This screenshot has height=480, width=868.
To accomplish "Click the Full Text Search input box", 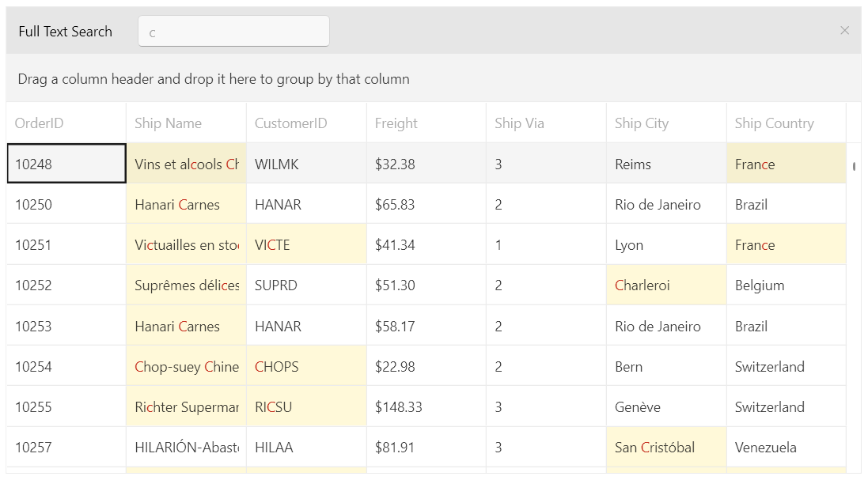I will 233,31.
